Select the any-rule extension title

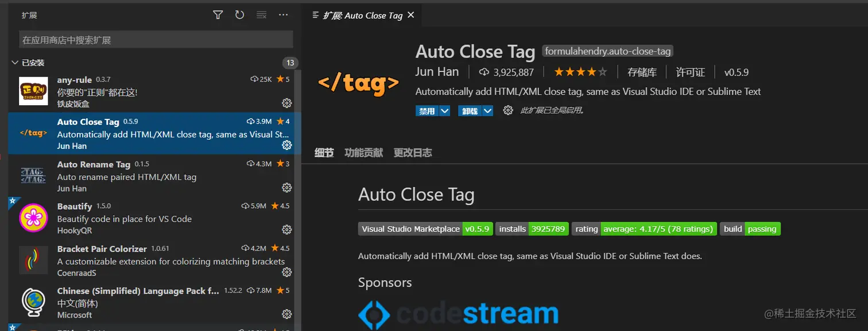tap(75, 80)
